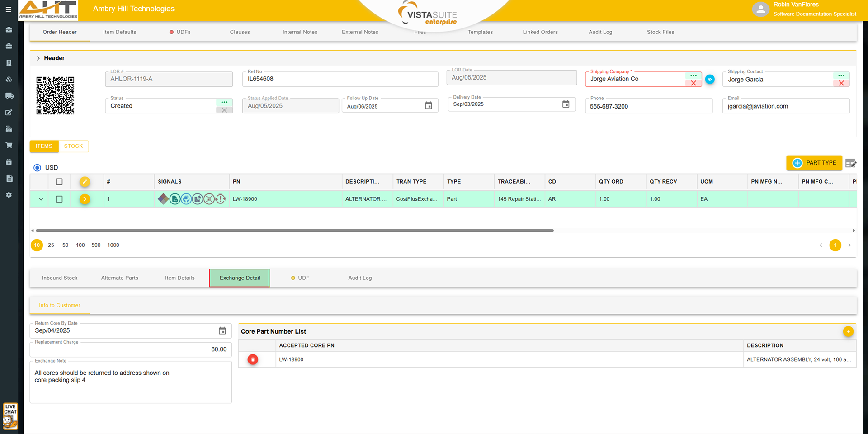Add a new core part number
The height and width of the screenshot is (434, 868).
click(848, 331)
